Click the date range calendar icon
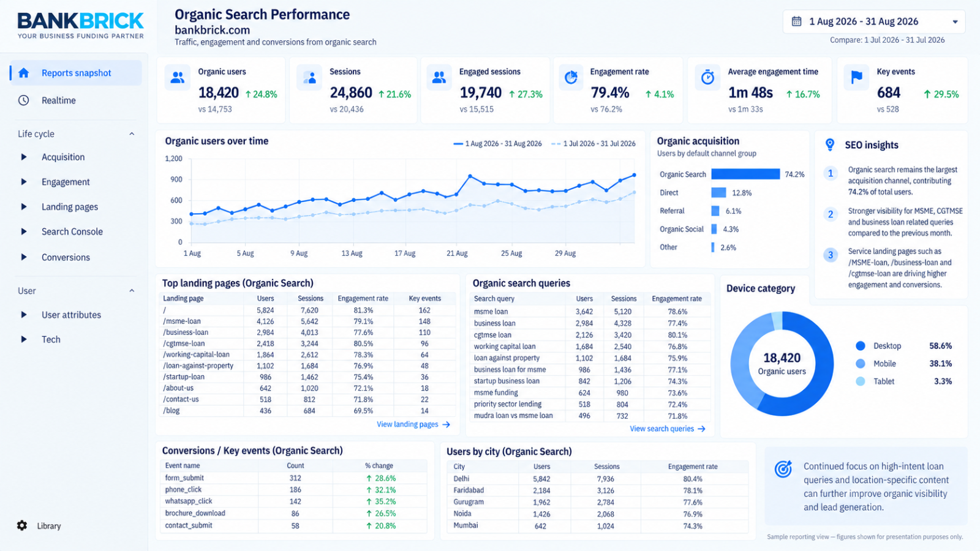Screen dimensions: 980x551 [796, 21]
